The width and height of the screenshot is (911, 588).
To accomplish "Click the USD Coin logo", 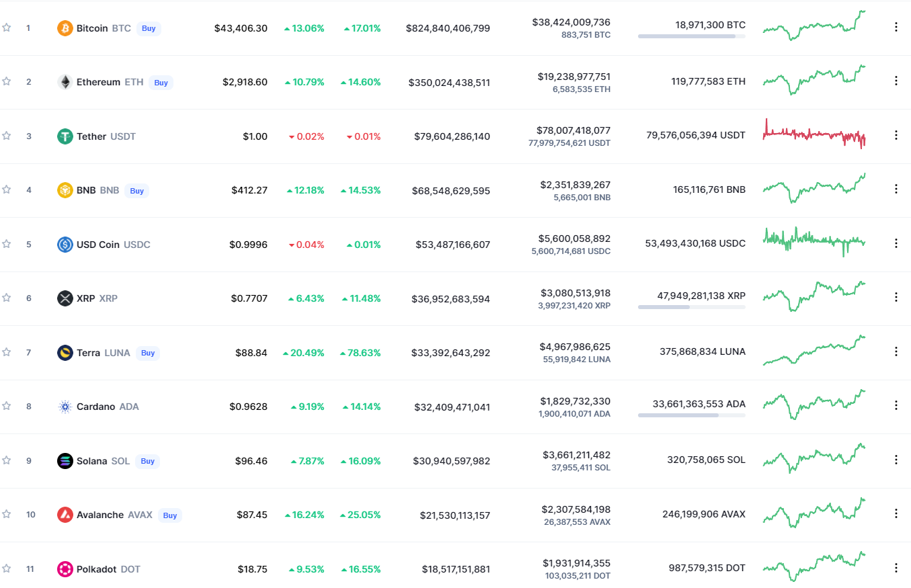I will pyautogui.click(x=65, y=245).
